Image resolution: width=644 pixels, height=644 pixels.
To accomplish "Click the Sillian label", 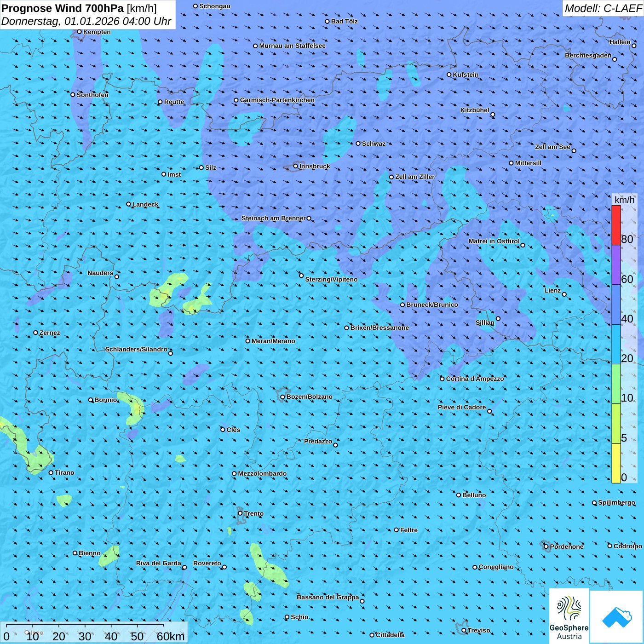I will click(485, 322).
